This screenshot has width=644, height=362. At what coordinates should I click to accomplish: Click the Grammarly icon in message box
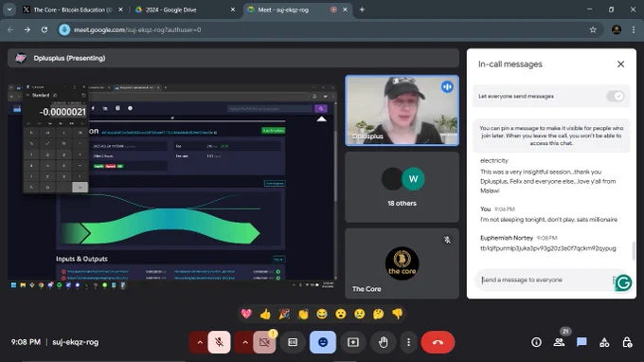(x=623, y=282)
